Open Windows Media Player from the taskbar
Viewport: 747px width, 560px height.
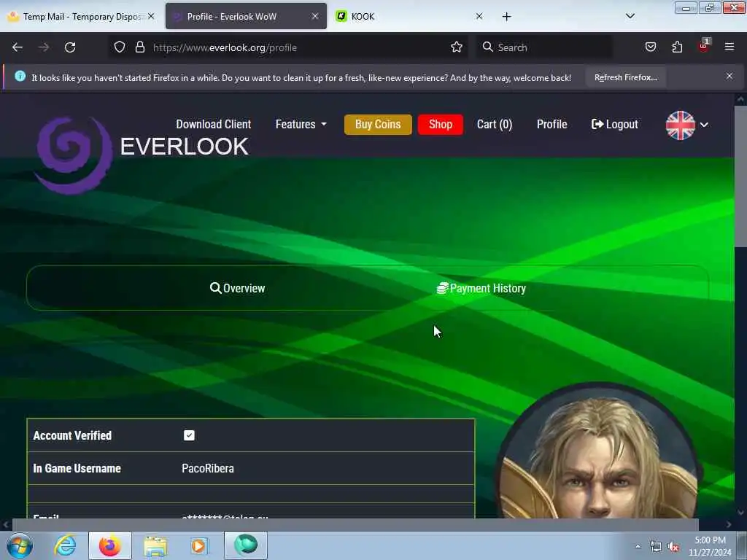(x=198, y=545)
